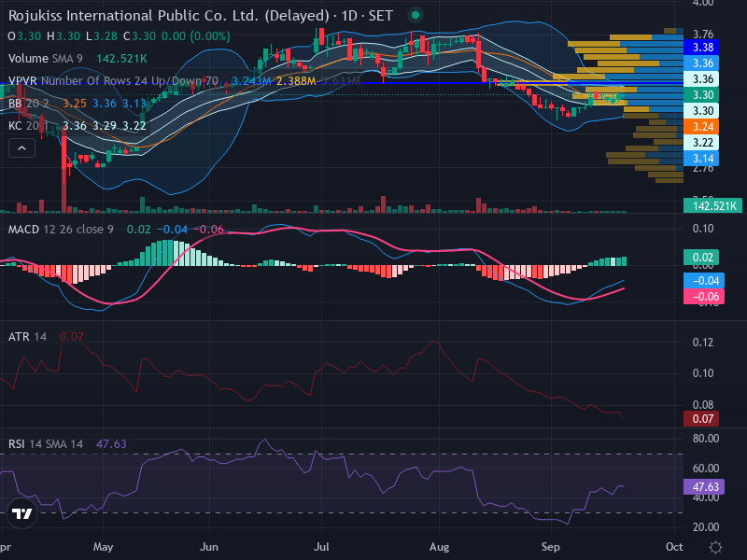This screenshot has width=747, height=560.
Task: Click the Jul marker on time axis
Action: 321,547
